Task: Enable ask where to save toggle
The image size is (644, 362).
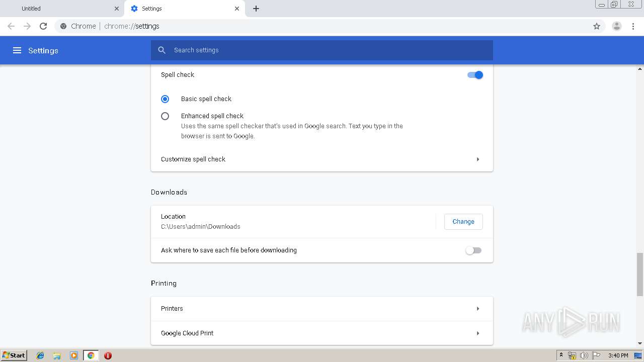Action: [473, 250]
